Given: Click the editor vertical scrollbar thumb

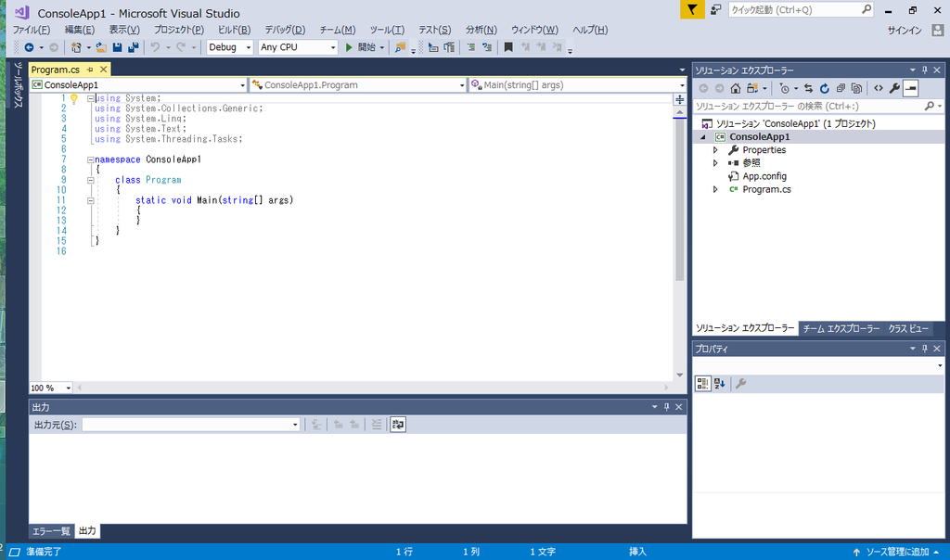Looking at the screenshot, I should [680, 199].
